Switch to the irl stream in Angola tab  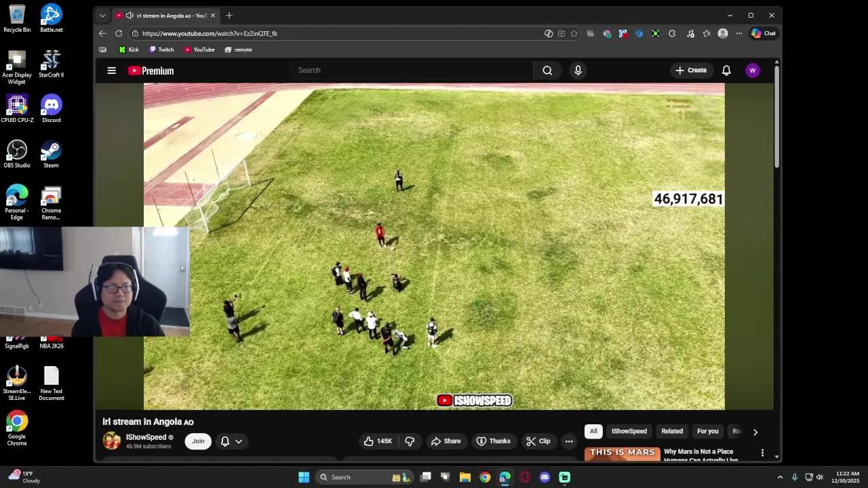(x=165, y=16)
